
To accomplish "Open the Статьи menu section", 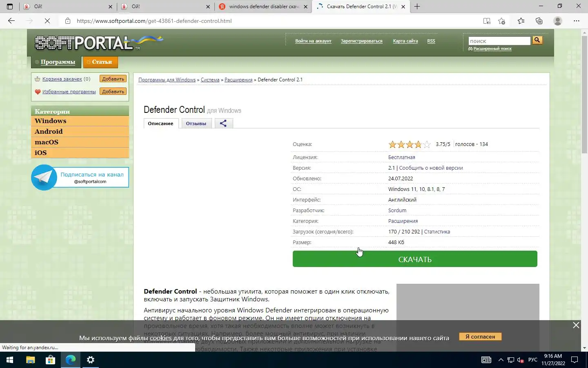I will pos(100,62).
